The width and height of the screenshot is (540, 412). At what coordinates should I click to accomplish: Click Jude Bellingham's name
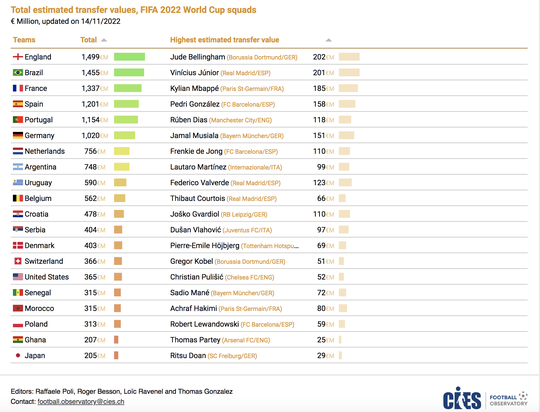click(197, 57)
